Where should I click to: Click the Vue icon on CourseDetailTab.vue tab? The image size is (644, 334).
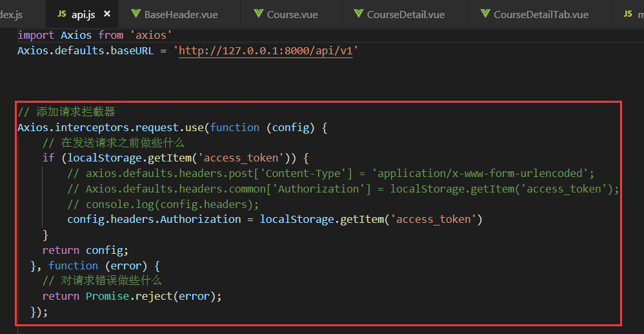[485, 14]
